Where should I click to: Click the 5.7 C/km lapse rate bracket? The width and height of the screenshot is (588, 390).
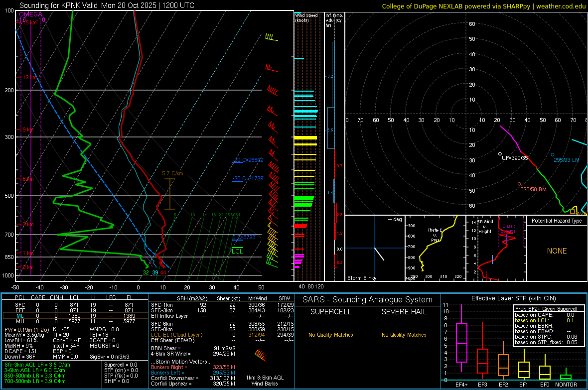(170, 194)
